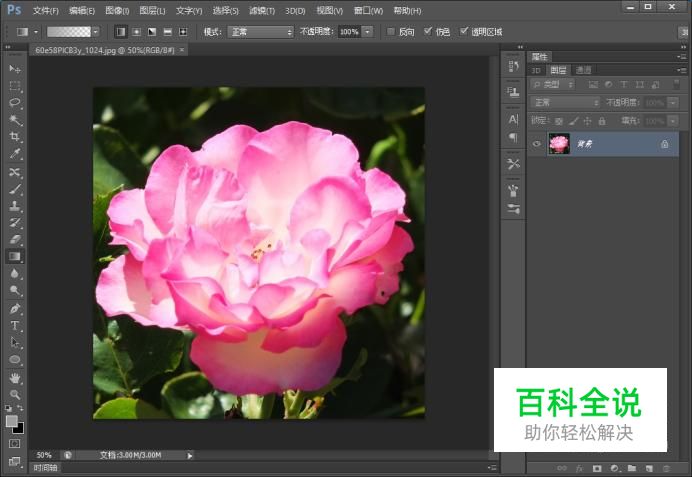This screenshot has height=477, width=692.
Task: Open the 时间轴 (Timeline) panel tab
Action: [45, 467]
